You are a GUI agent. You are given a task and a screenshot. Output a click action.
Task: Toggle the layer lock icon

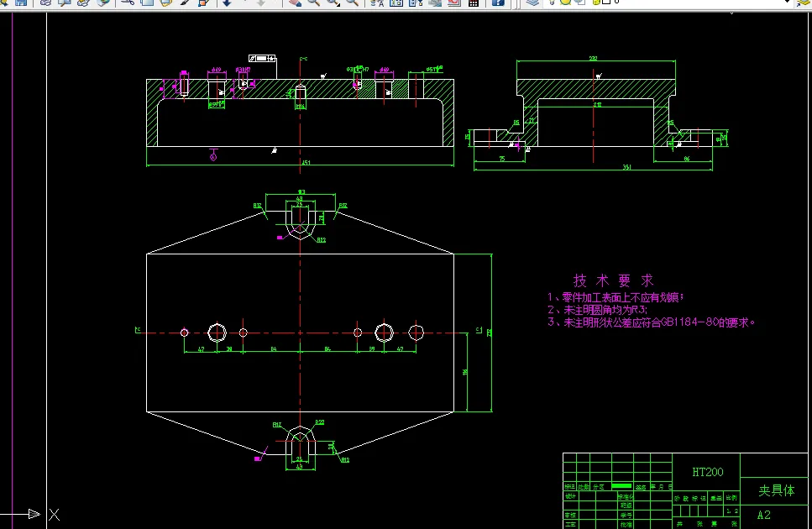(x=596, y=2)
